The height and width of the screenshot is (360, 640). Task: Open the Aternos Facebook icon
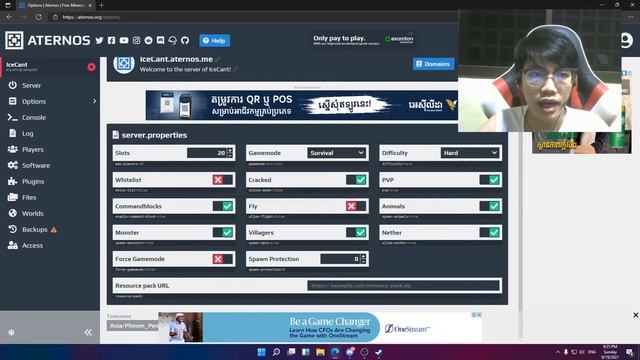(x=111, y=40)
